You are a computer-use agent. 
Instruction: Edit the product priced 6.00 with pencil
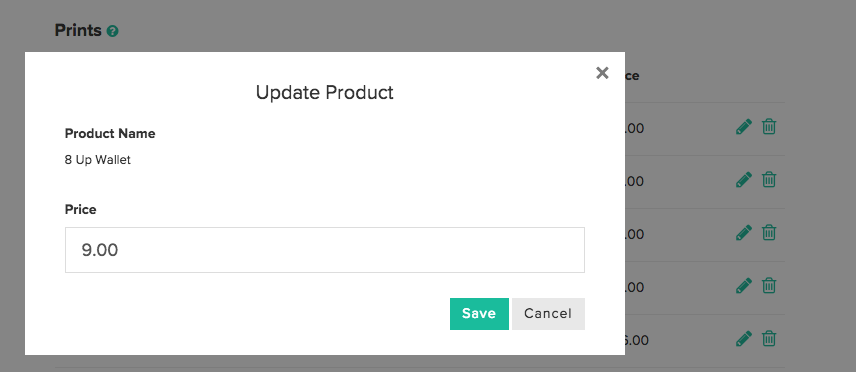(x=744, y=339)
